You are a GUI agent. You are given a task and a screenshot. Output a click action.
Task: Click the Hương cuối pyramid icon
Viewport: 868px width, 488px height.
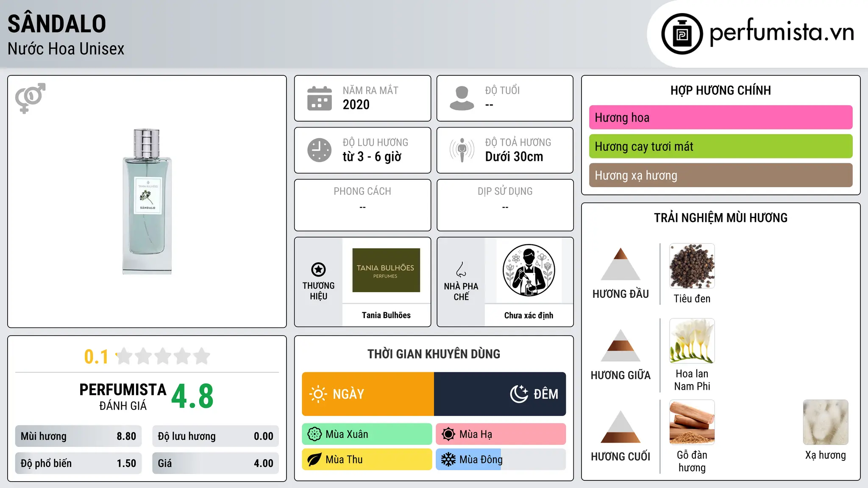point(620,427)
